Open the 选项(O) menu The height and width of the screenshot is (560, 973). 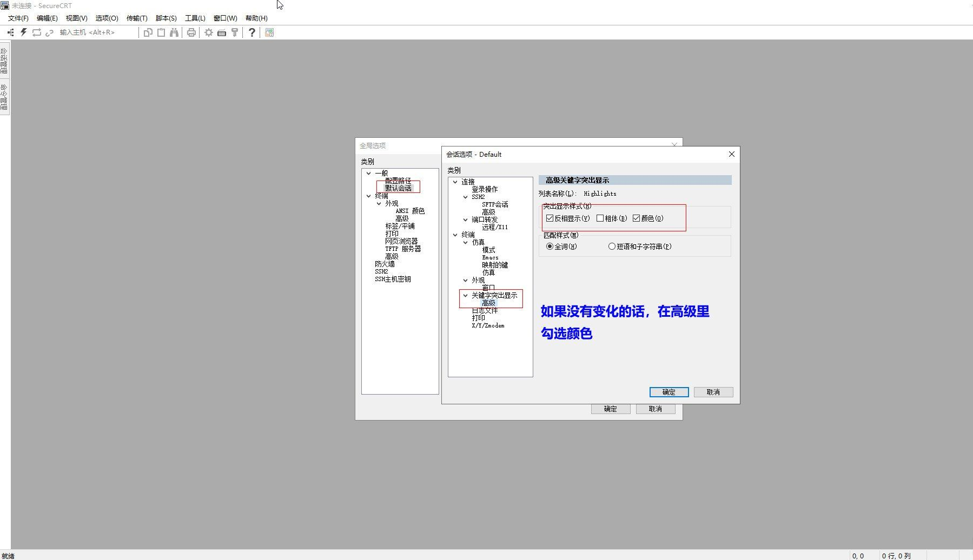(x=107, y=18)
